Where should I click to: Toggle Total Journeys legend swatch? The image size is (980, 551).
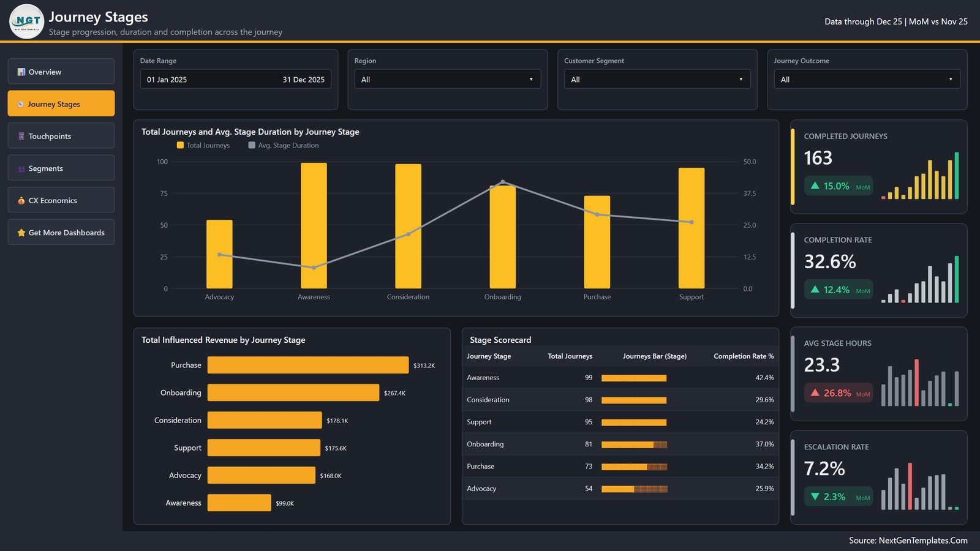[180, 145]
